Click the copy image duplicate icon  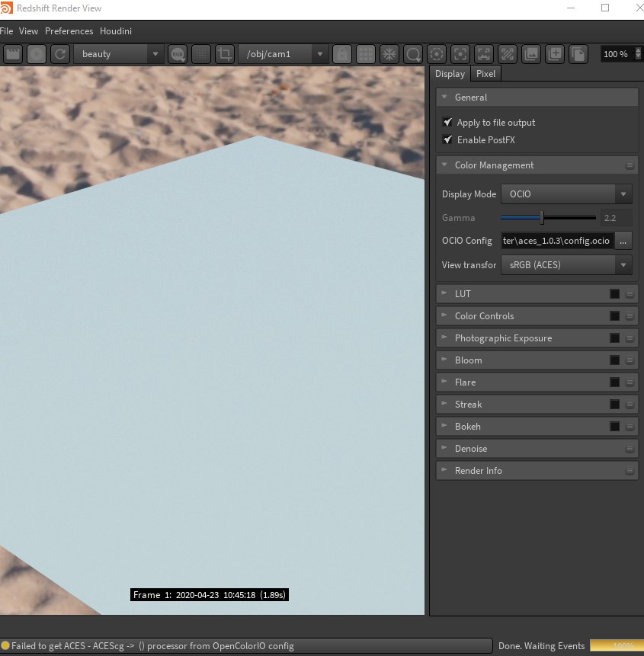click(578, 54)
